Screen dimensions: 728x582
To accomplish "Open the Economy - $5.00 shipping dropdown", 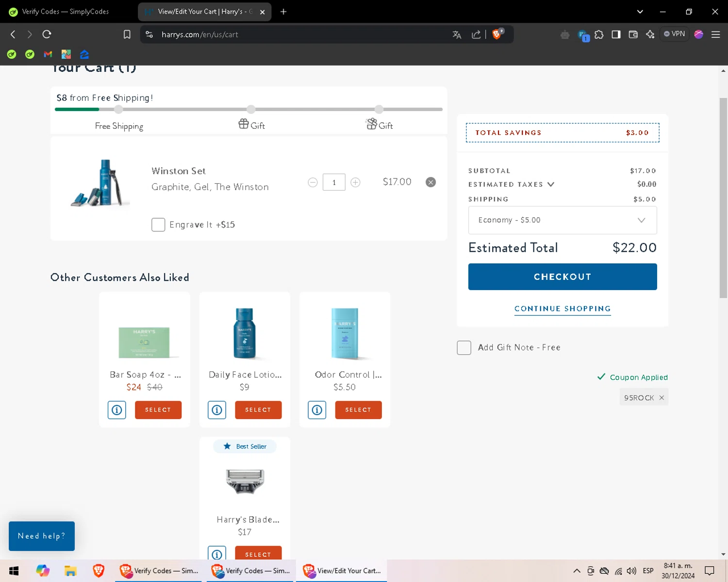I will pos(563,220).
